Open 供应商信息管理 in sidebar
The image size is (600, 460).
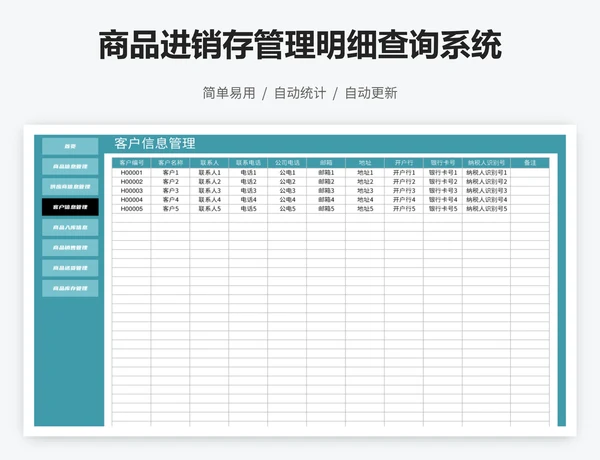tap(70, 187)
